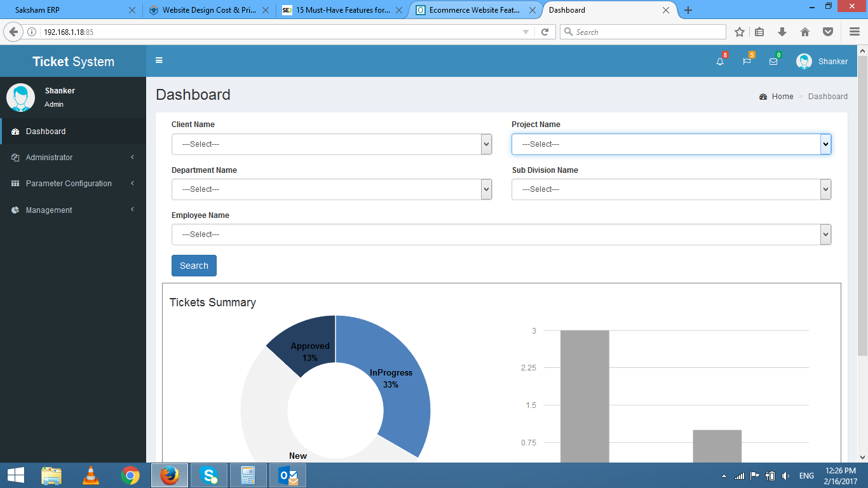Viewport: 868px width, 488px height.
Task: Select Dashboard in the sidebar menu
Action: click(x=74, y=132)
